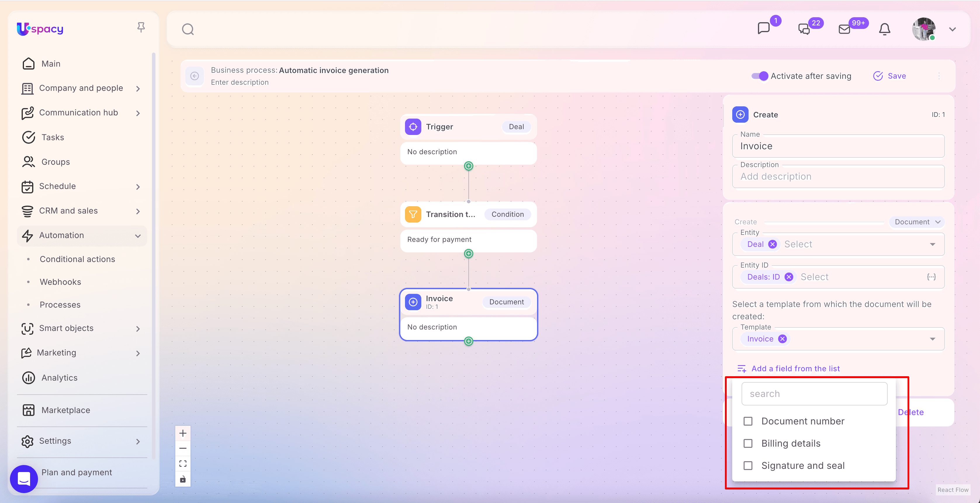Open the Document type dropdown
The image size is (980, 503).
917,222
